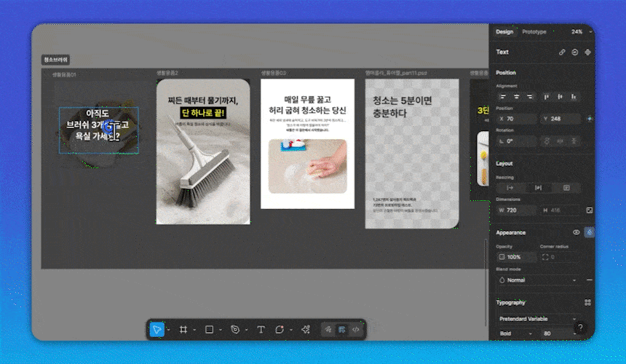Expand the Pretendard Variable font dropdown

[x=539, y=319]
